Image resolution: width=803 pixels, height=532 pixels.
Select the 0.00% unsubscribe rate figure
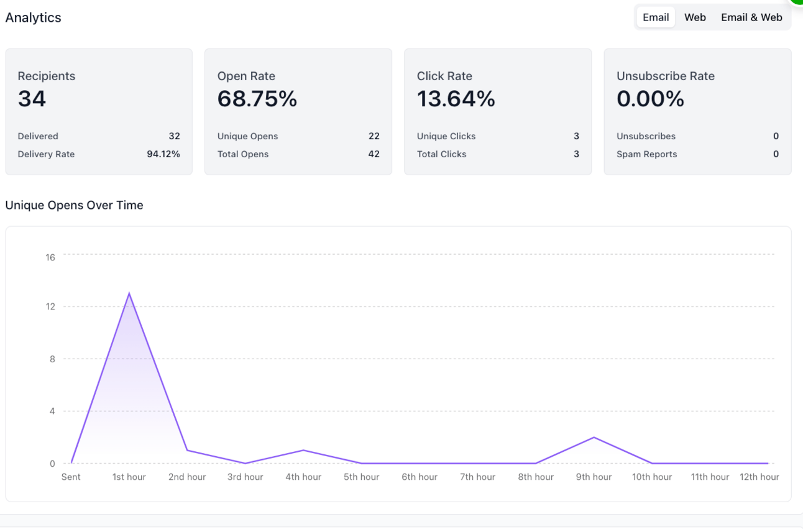[651, 99]
